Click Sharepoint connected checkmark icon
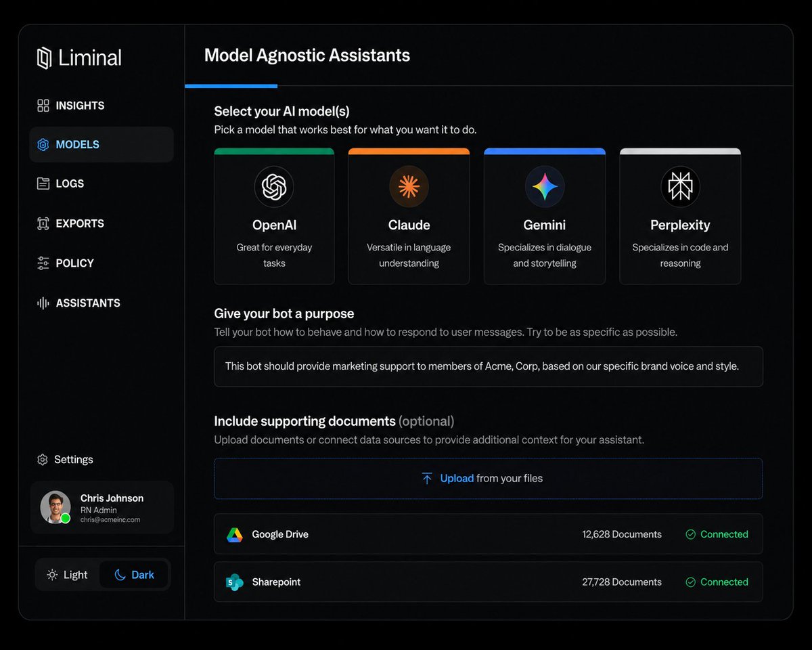Viewport: 812px width, 650px height. (x=691, y=582)
